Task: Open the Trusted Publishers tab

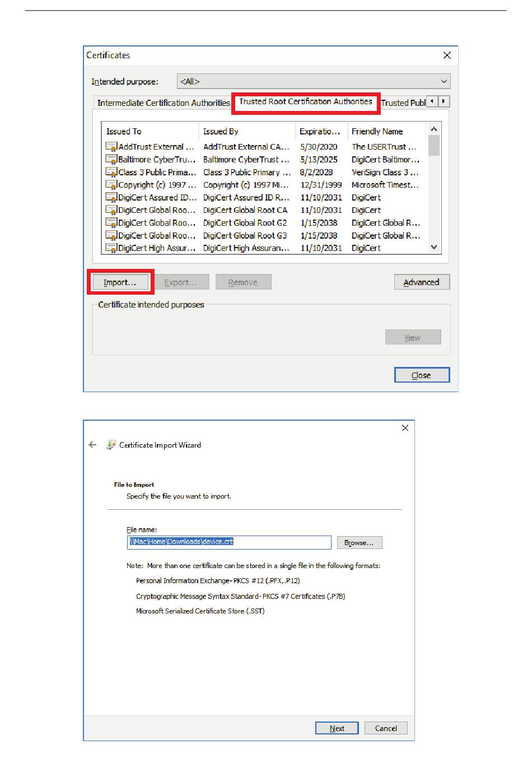Action: click(x=403, y=103)
